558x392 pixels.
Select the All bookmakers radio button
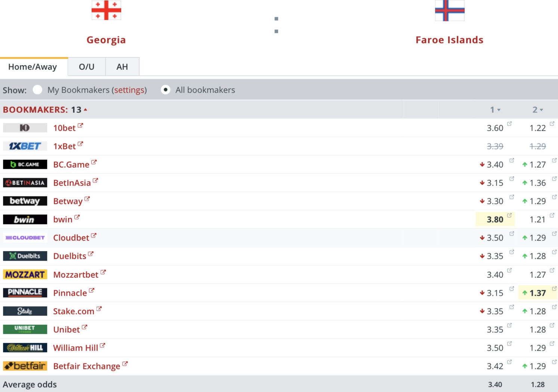pos(166,90)
